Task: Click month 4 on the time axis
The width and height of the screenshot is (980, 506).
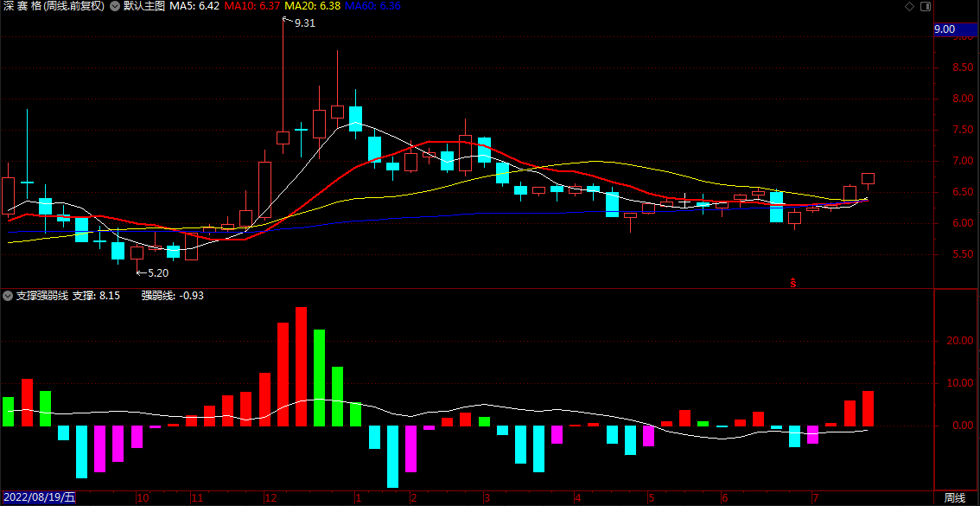Action: [x=577, y=498]
